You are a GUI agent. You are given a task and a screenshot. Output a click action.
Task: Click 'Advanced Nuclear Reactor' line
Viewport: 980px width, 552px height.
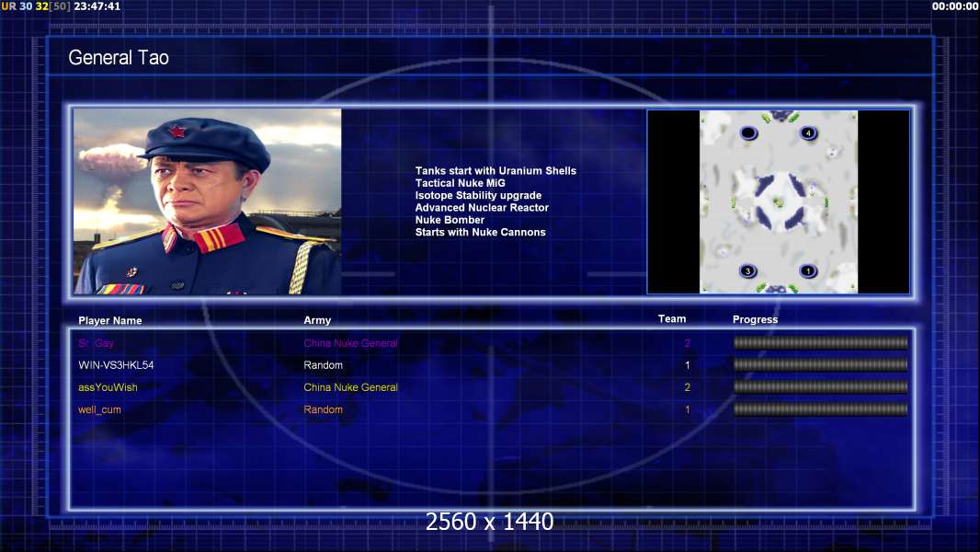(x=482, y=208)
